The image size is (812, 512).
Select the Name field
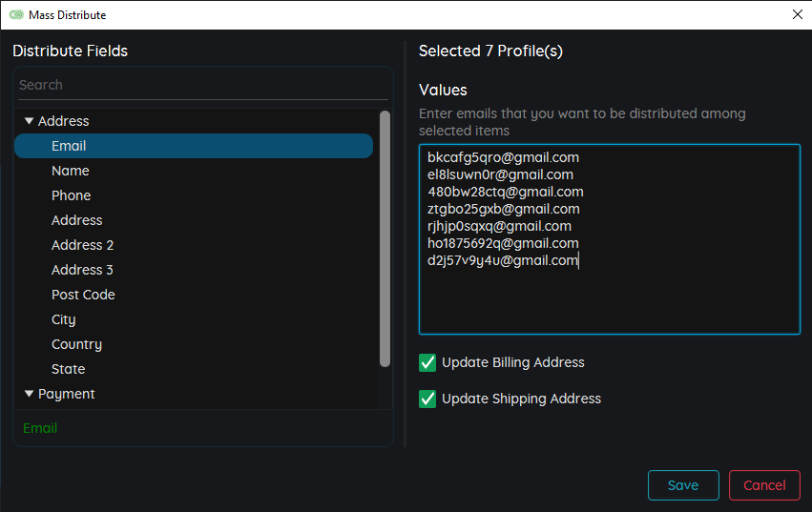[194, 171]
